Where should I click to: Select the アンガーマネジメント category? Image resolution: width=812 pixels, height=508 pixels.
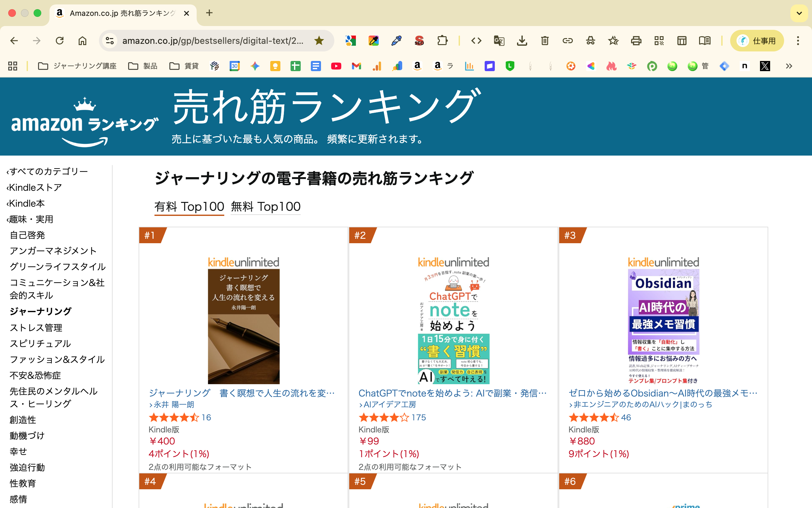pyautogui.click(x=53, y=251)
